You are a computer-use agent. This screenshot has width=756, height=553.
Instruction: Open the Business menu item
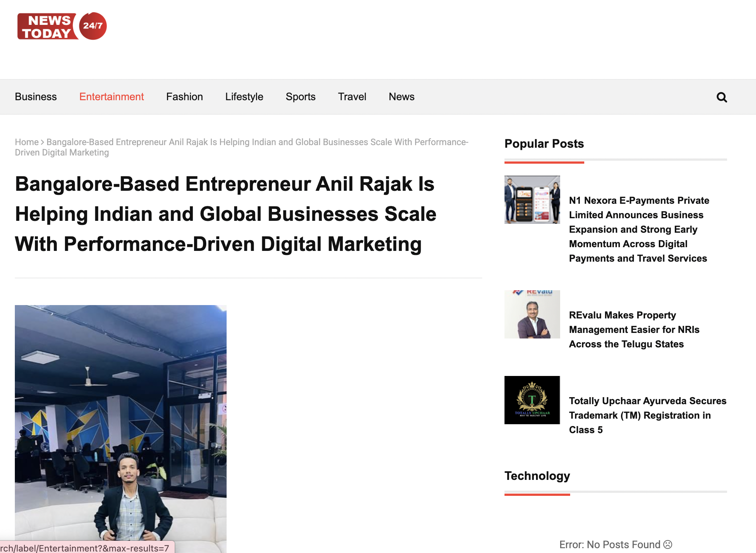click(36, 97)
